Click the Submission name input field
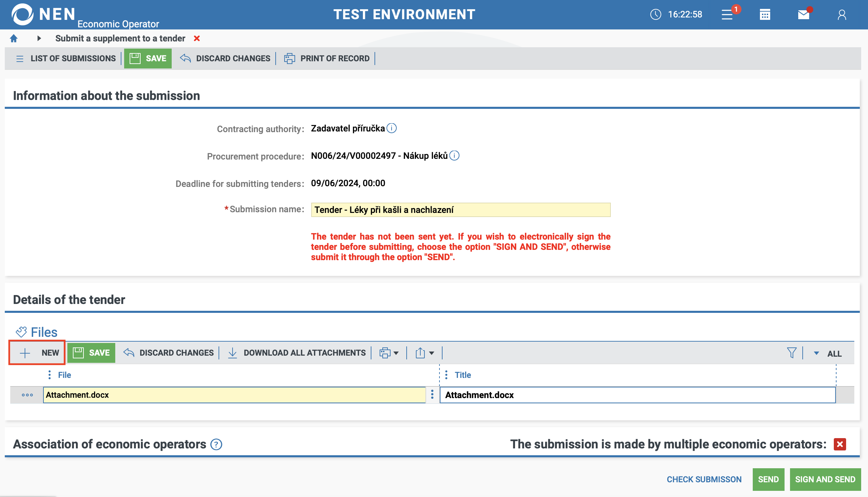The width and height of the screenshot is (868, 497). [x=460, y=210]
